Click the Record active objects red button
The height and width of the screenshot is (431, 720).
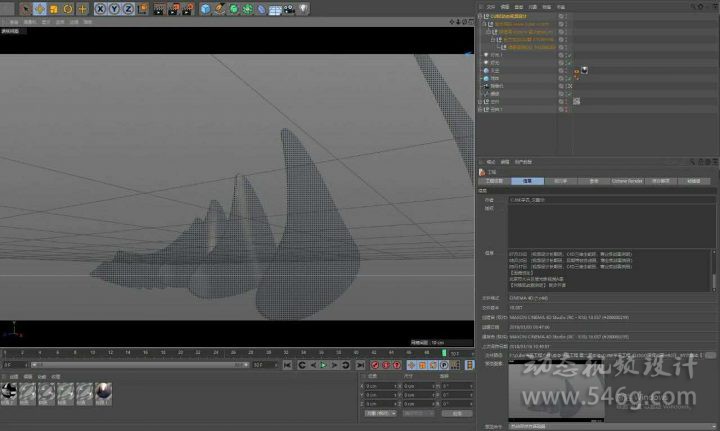[x=375, y=366]
